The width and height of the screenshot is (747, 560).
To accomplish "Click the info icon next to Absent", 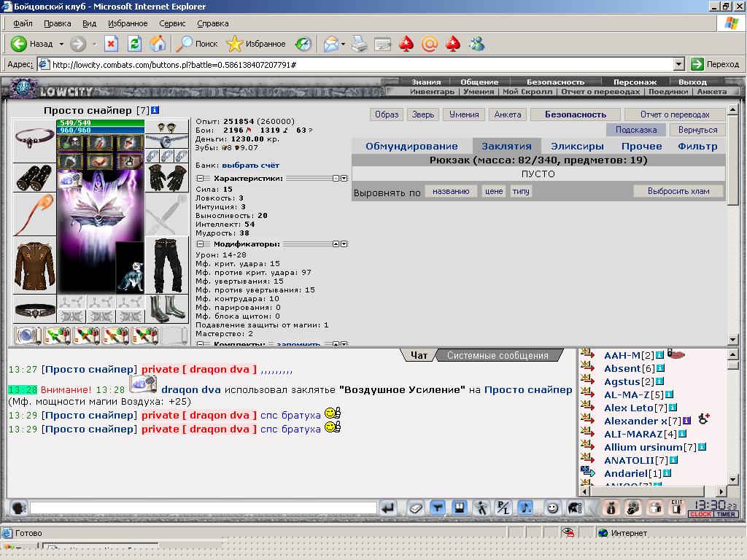I will [660, 368].
